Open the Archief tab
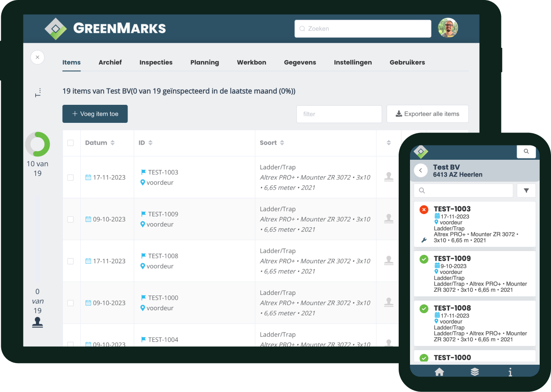551x392 pixels. click(110, 62)
